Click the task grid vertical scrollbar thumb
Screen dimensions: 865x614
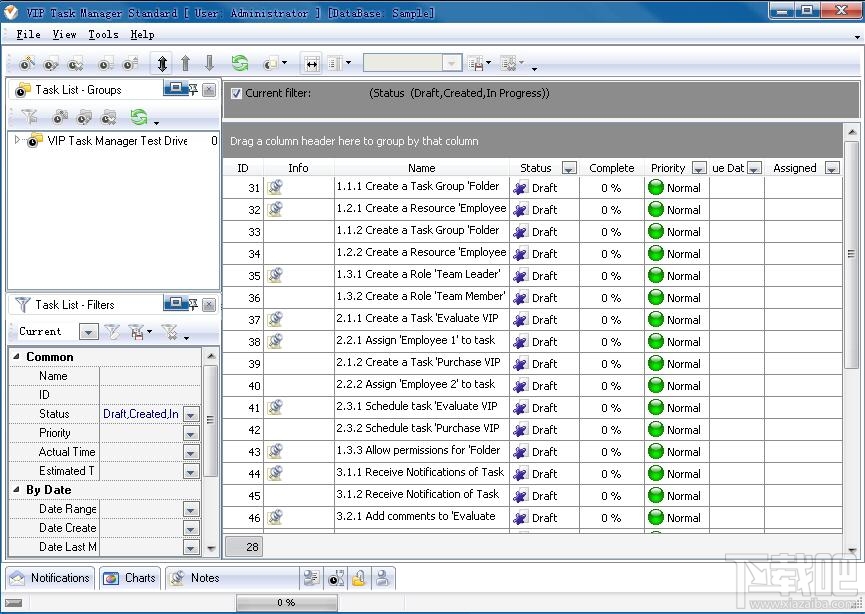(x=851, y=255)
